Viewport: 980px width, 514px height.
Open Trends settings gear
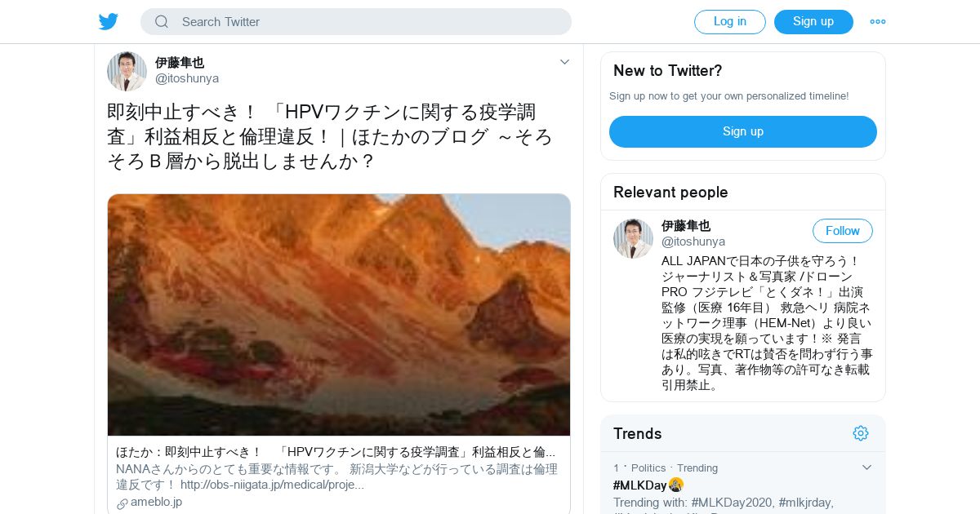click(x=861, y=433)
